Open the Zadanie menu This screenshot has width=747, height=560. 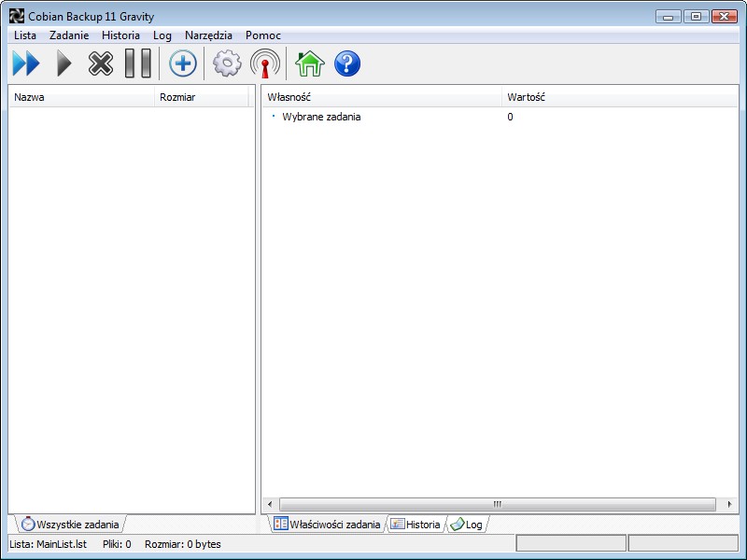pos(69,35)
